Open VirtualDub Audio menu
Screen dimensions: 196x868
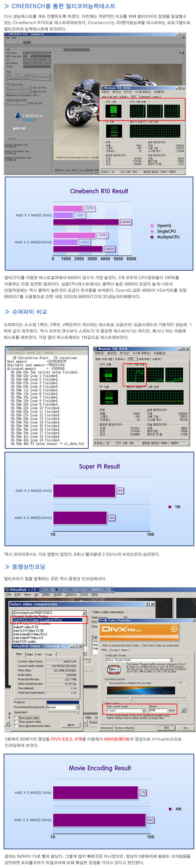[58, 595]
